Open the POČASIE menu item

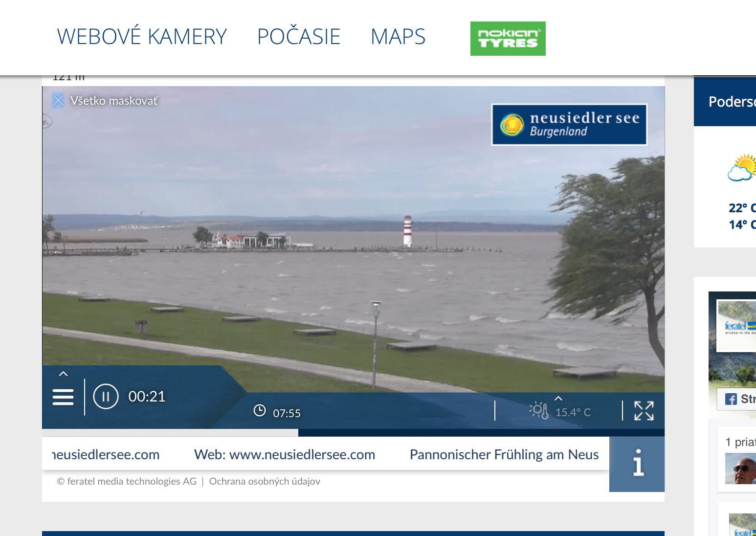point(299,37)
